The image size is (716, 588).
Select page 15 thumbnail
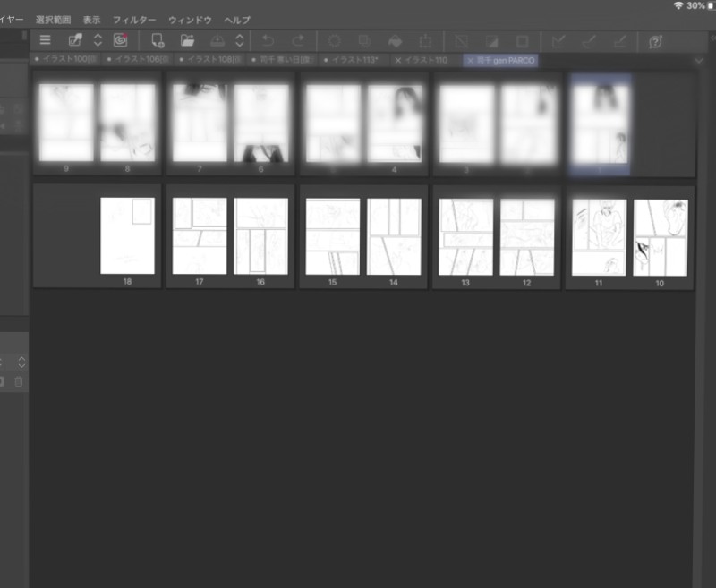coord(332,236)
